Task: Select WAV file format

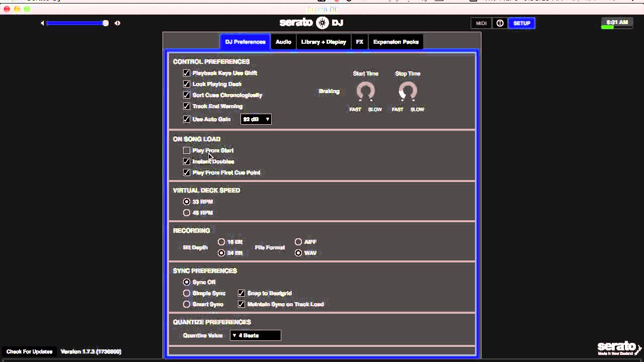Action: click(298, 253)
